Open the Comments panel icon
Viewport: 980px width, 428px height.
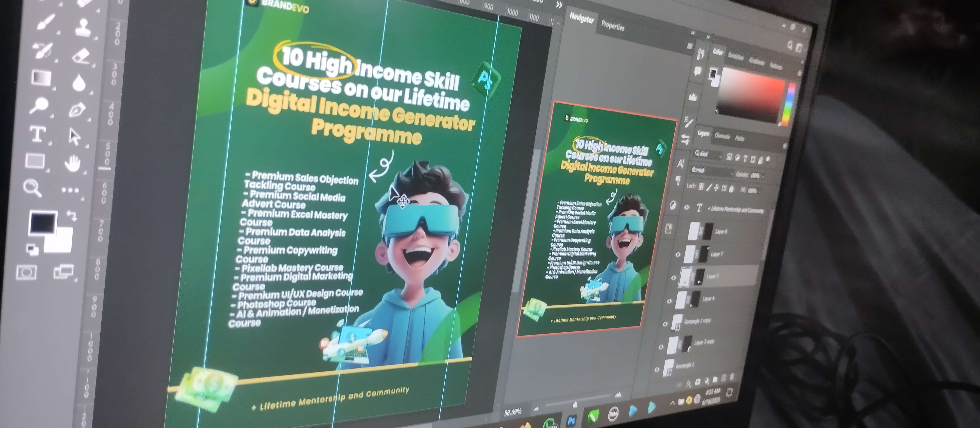point(697,71)
